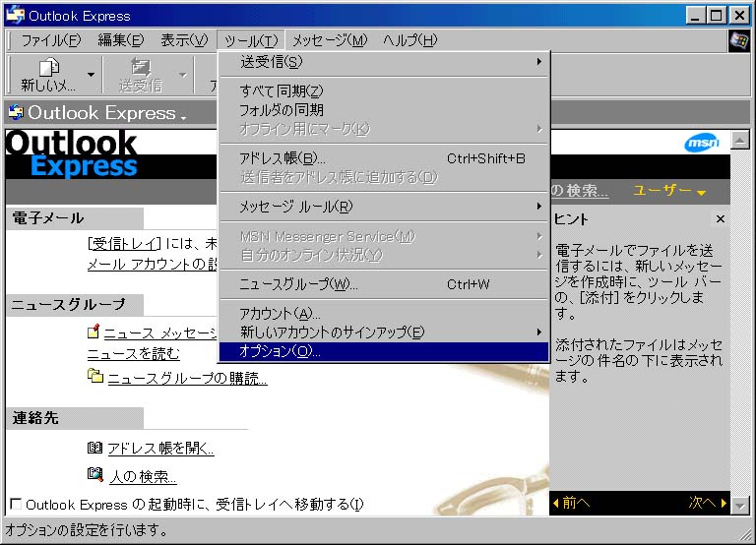Maximize the Outlook Express window
Viewport: 756px width, 545px height.
click(x=716, y=16)
